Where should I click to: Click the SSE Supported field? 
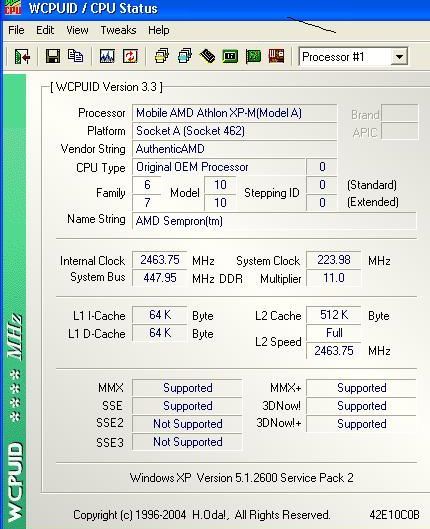(187, 406)
